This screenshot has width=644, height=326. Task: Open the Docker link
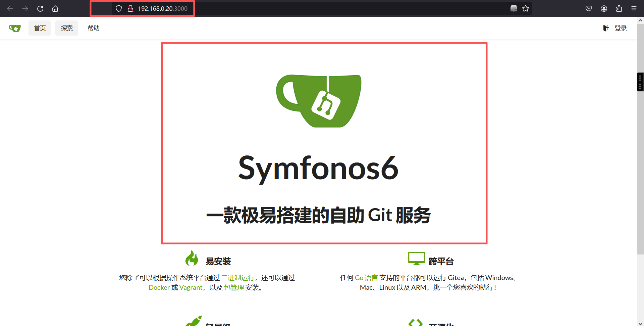click(159, 288)
